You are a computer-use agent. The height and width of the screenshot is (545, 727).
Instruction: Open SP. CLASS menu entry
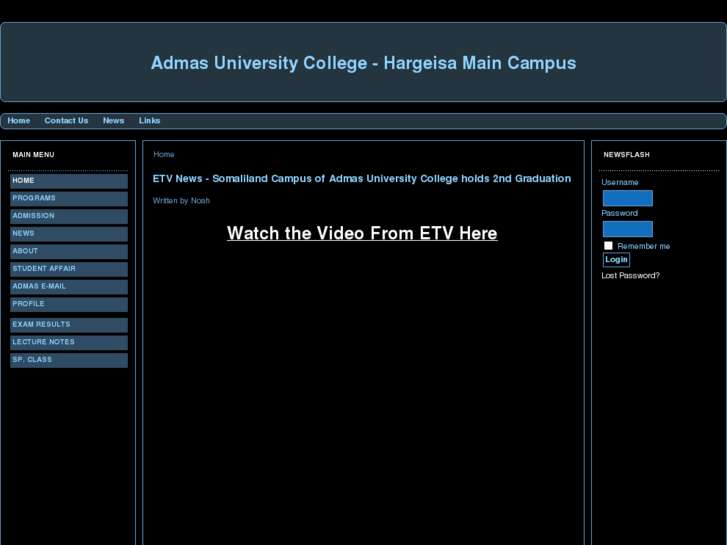point(69,360)
